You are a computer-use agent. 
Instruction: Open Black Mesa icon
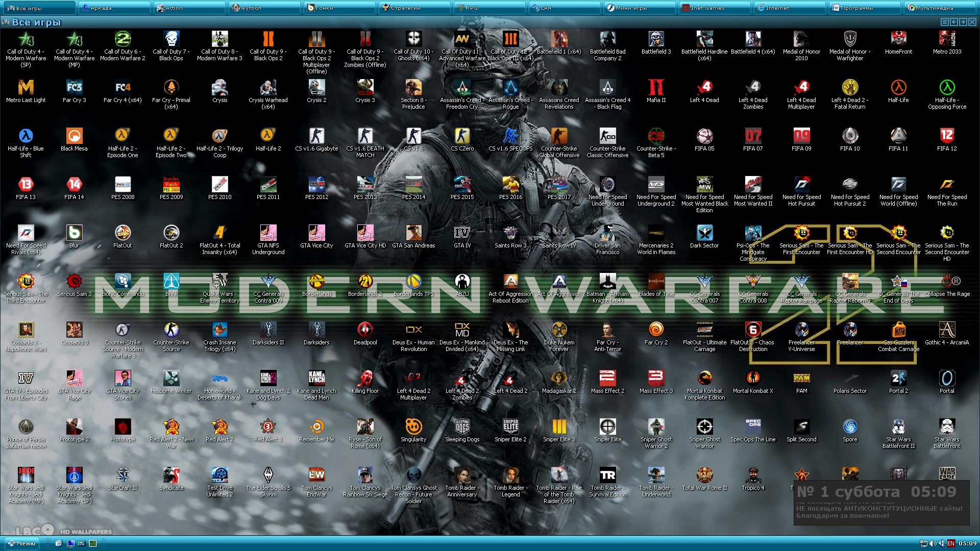point(74,136)
